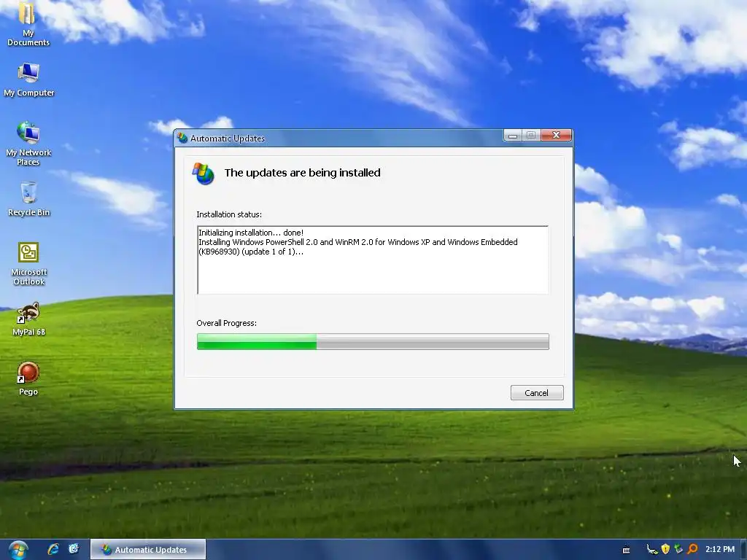Click inside the Installation status text box
Screen dimensions: 747x560
point(373,260)
